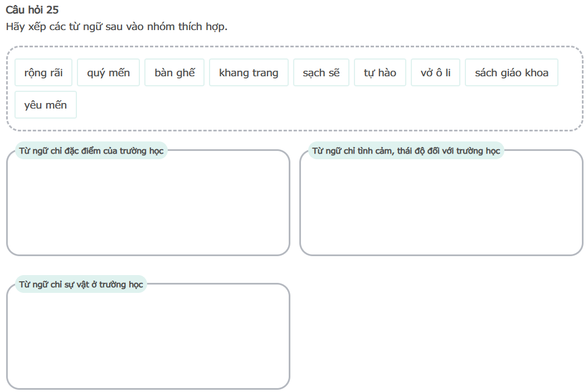Pick the 'yêu mến' word chip

pos(46,105)
